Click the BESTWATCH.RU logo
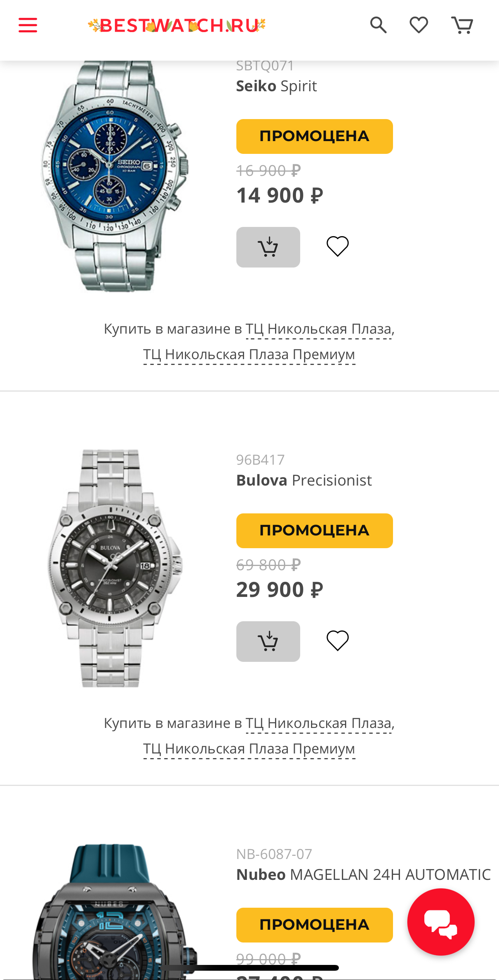This screenshot has height=980, width=499. tap(176, 24)
